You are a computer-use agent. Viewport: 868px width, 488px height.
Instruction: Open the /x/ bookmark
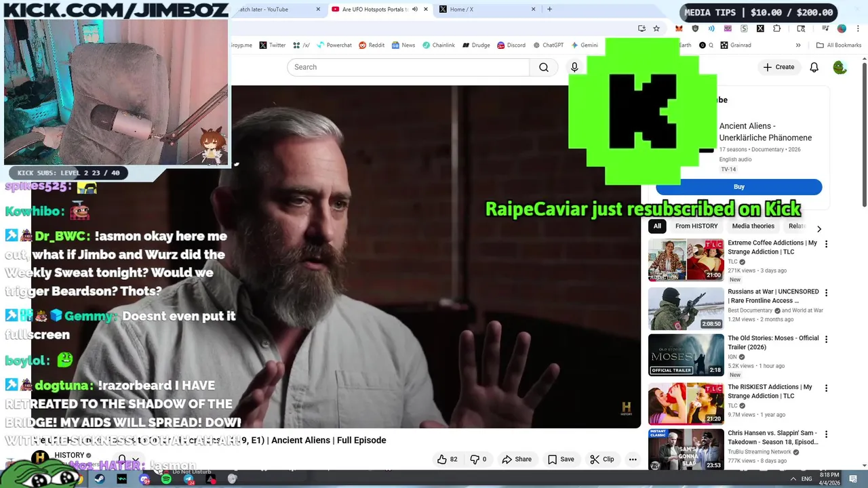302,45
